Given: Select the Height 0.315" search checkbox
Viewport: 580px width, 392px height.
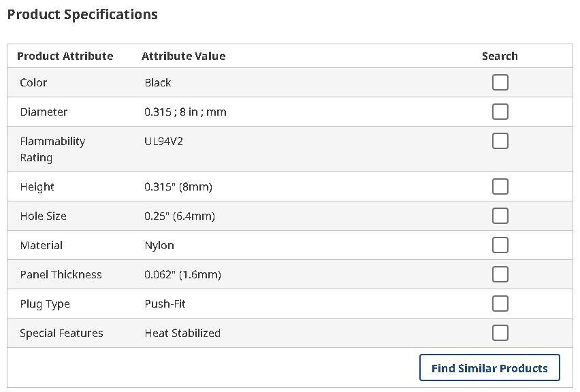Looking at the screenshot, I should pos(500,186).
